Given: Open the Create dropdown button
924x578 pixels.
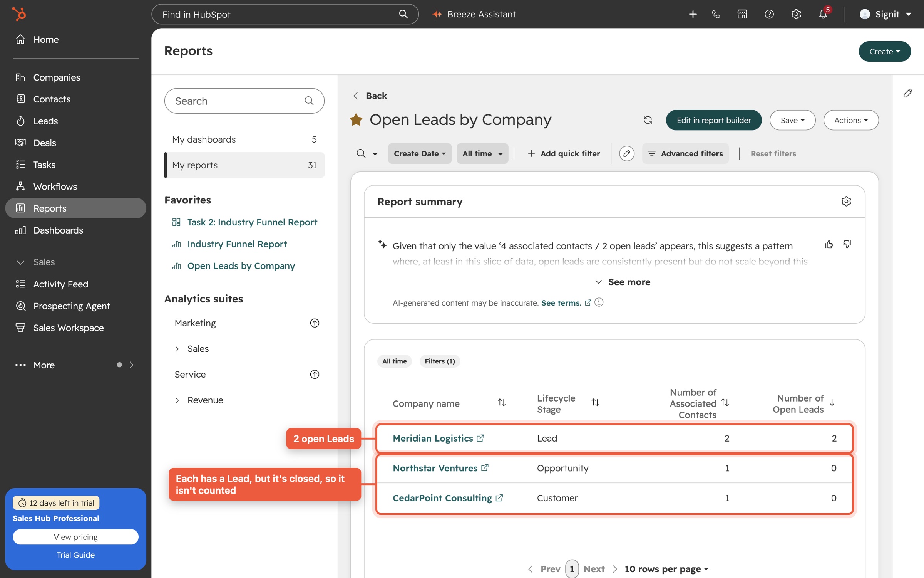Looking at the screenshot, I should [884, 52].
